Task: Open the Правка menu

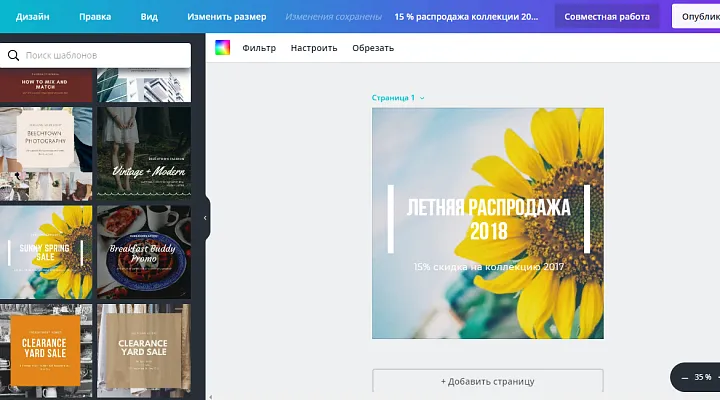Action: point(95,17)
